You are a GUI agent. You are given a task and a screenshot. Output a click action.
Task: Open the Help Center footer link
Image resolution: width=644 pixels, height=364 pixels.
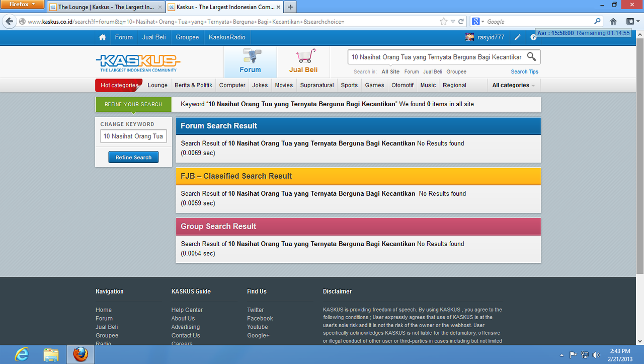[187, 310]
